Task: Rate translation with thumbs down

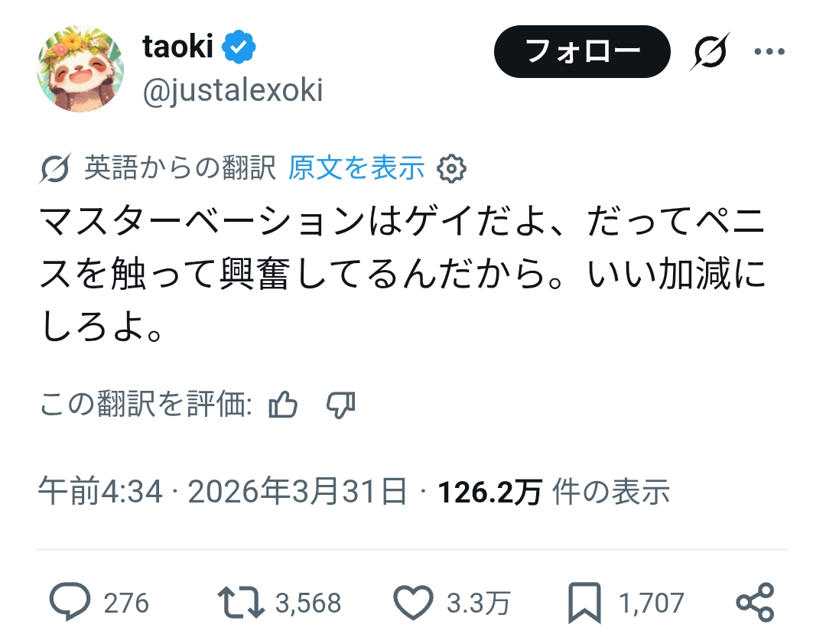Action: coord(340,405)
